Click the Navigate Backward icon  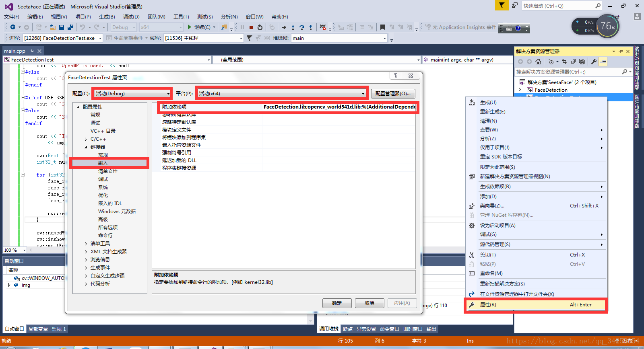point(13,27)
